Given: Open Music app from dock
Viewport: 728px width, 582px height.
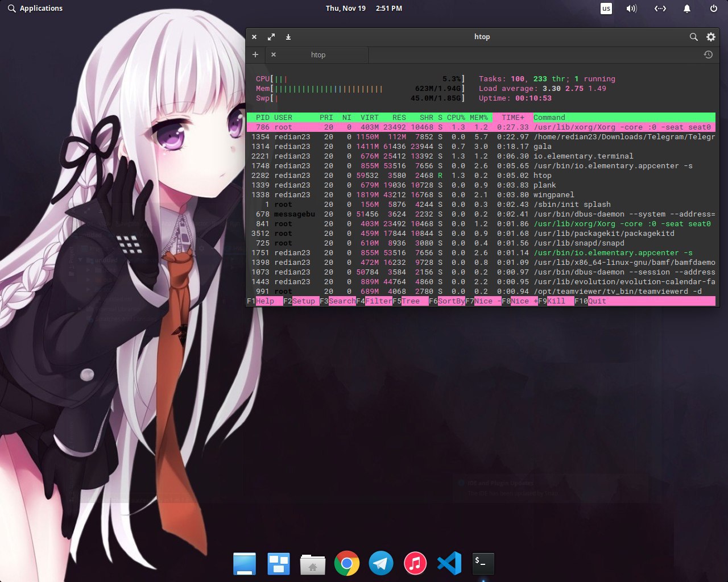Looking at the screenshot, I should point(415,564).
